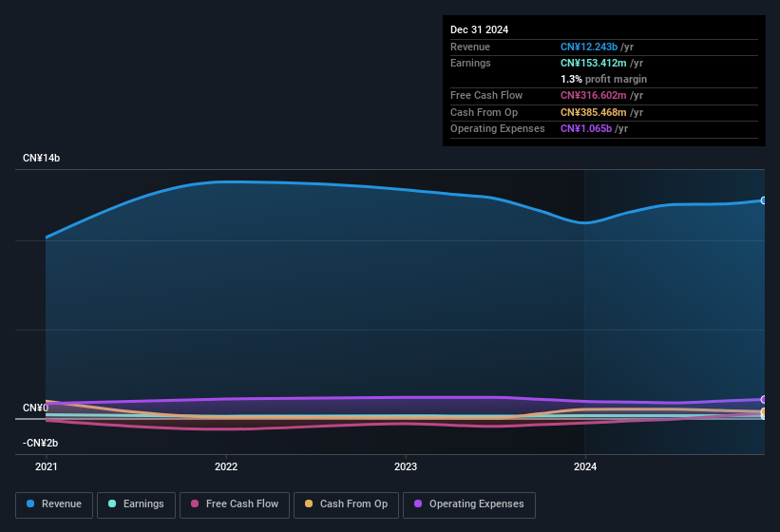This screenshot has height=532, width=780.
Task: Click the CN¥1.065b operating expenses value
Action: coord(586,128)
